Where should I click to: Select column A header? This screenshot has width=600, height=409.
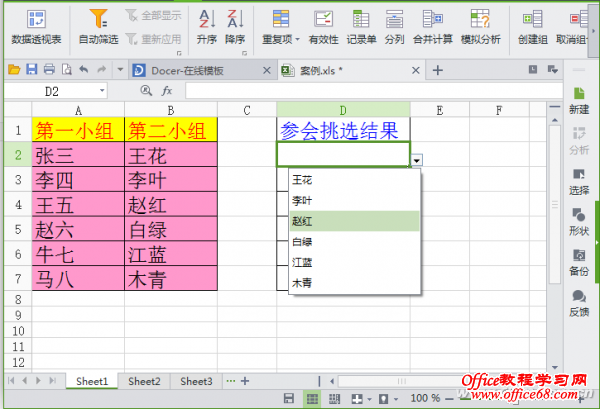coord(78,110)
